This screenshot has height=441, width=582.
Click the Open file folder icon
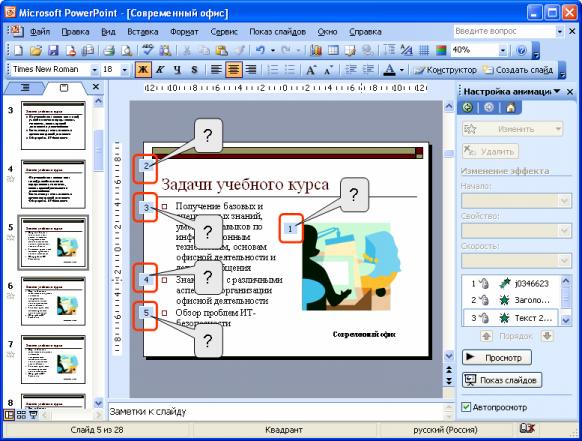coord(36,50)
